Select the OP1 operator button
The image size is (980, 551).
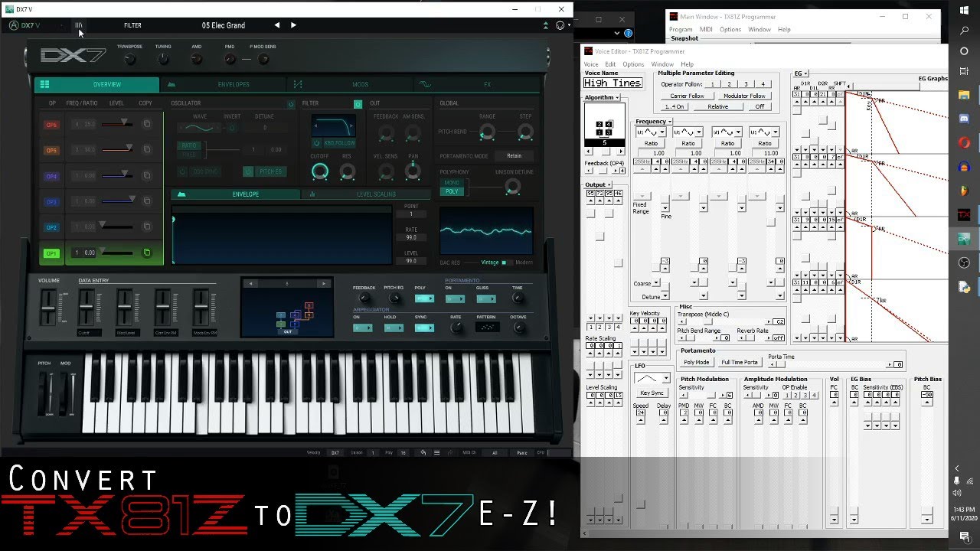[x=51, y=253]
